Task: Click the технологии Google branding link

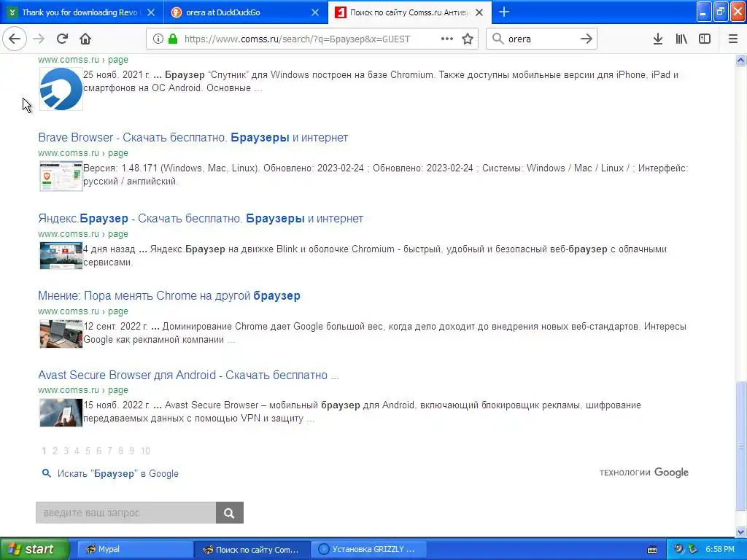Action: pyautogui.click(x=643, y=472)
